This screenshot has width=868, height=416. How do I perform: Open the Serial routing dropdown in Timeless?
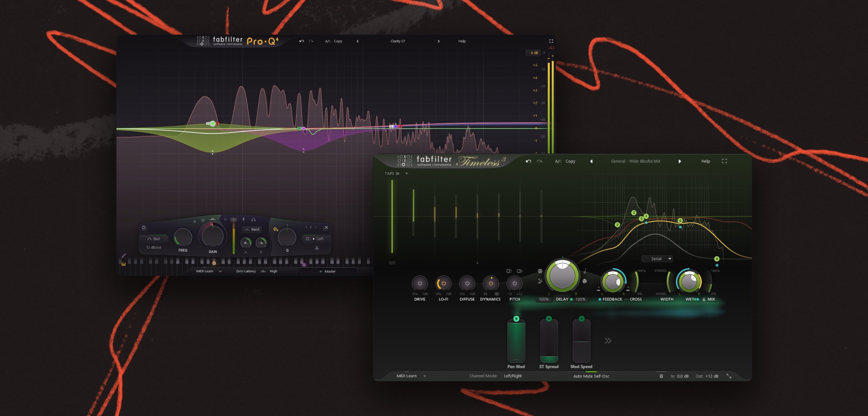(658, 258)
